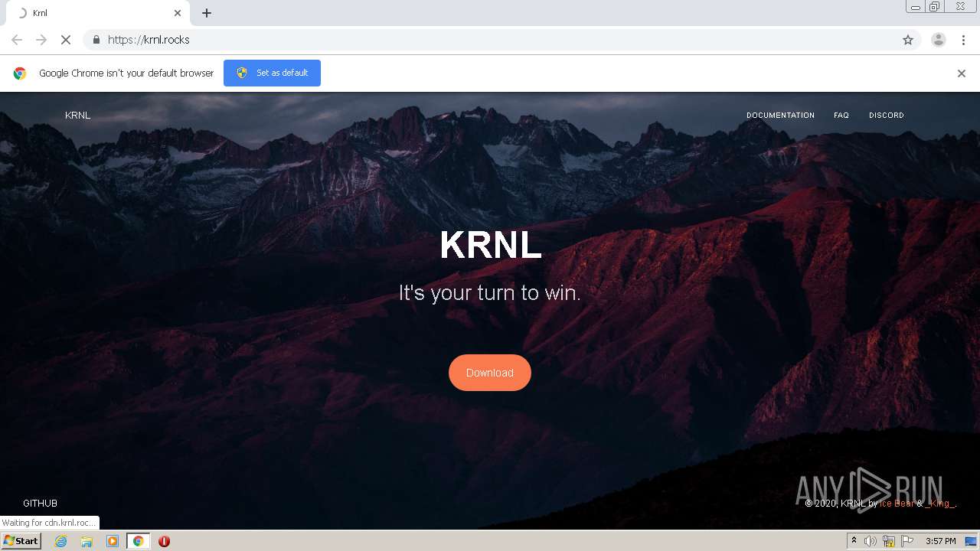
Task: Open the DISCORD nav link
Action: point(886,116)
